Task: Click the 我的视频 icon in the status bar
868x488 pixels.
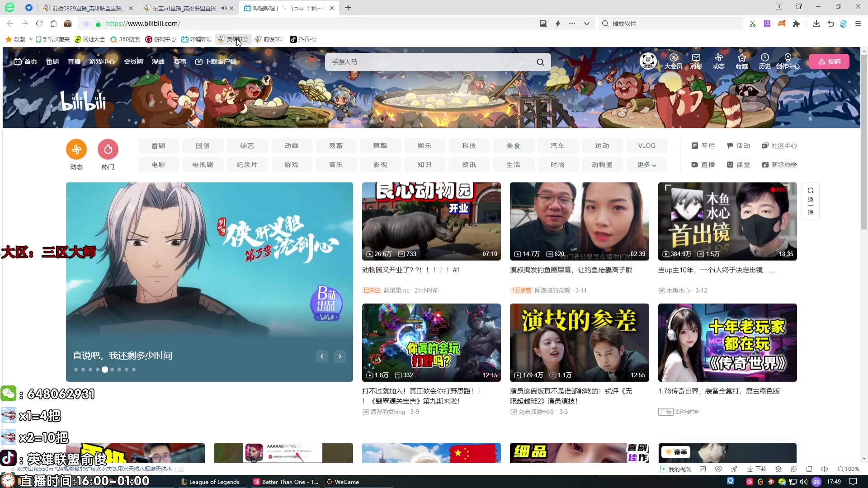Action: (x=675, y=469)
